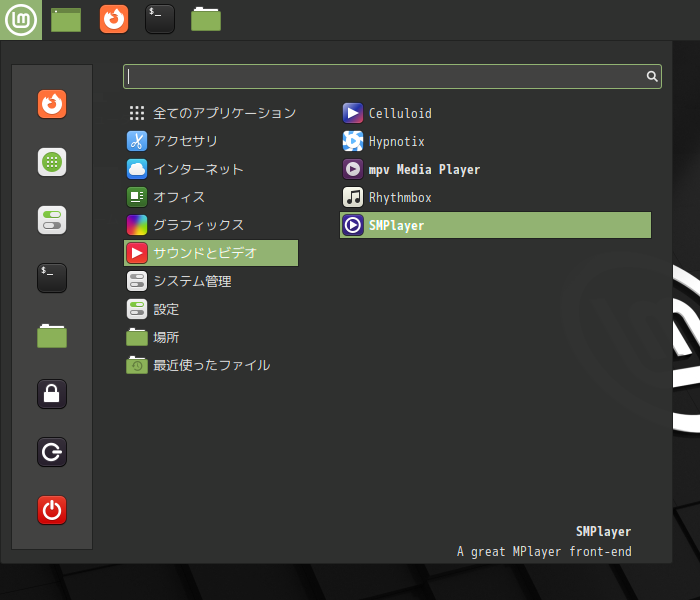Click the mpv purple player icon
700x600 pixels.
(x=353, y=169)
